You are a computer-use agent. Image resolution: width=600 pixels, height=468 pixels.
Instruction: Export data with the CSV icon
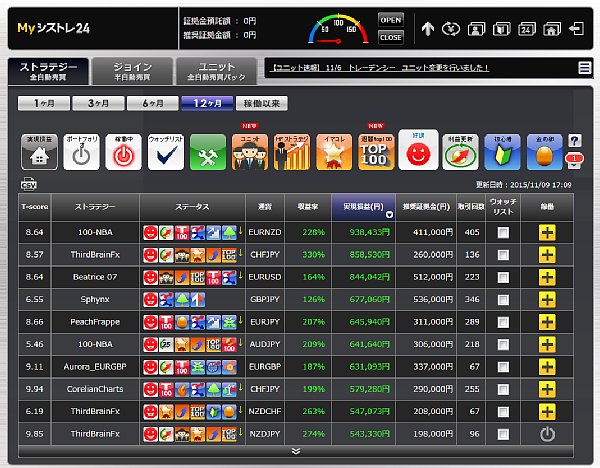(x=28, y=182)
